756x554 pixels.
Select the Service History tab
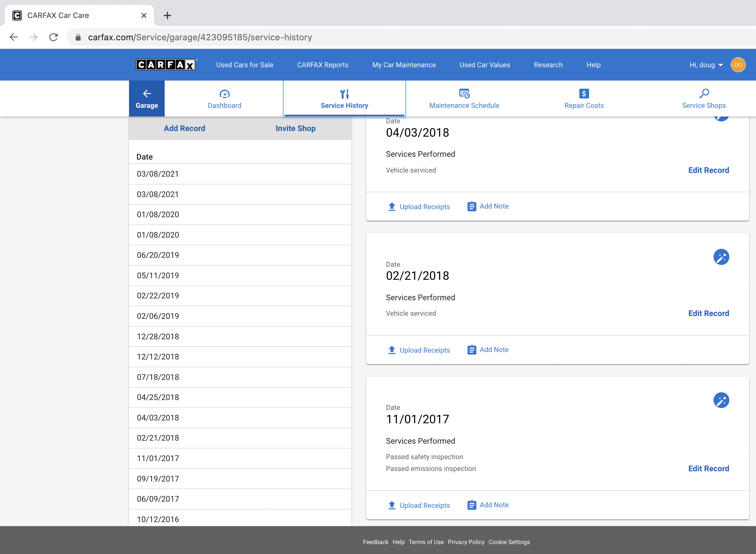coord(344,99)
